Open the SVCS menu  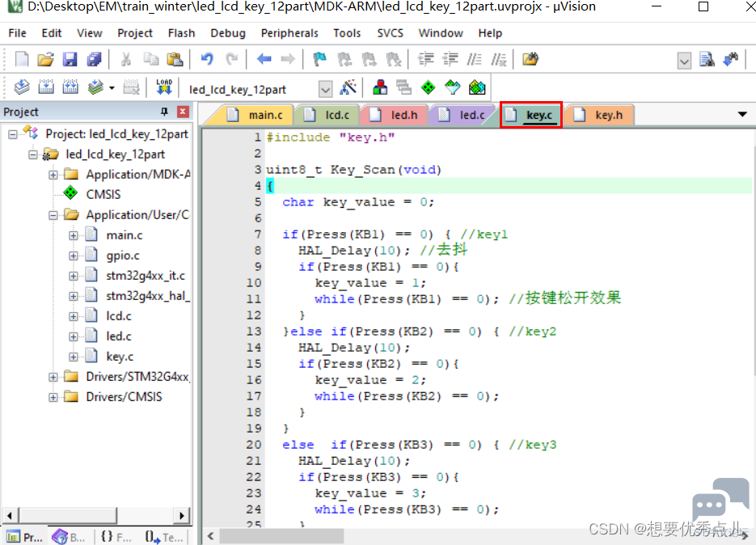(390, 33)
